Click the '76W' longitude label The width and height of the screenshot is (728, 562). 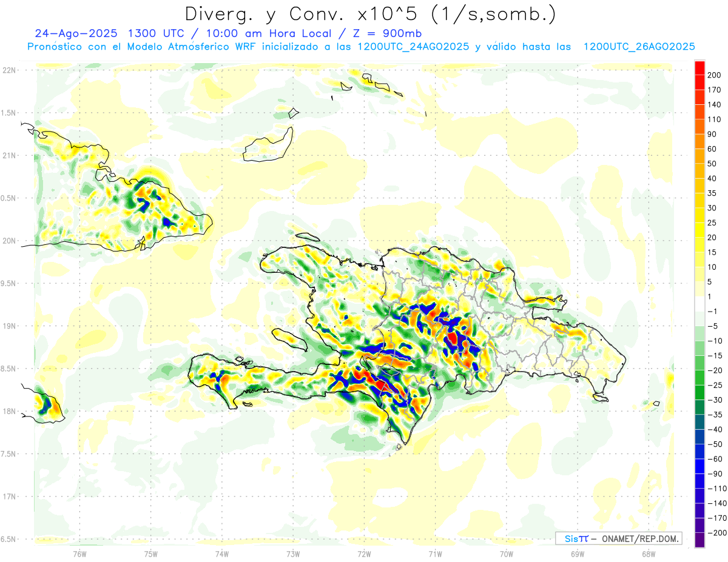(79, 553)
